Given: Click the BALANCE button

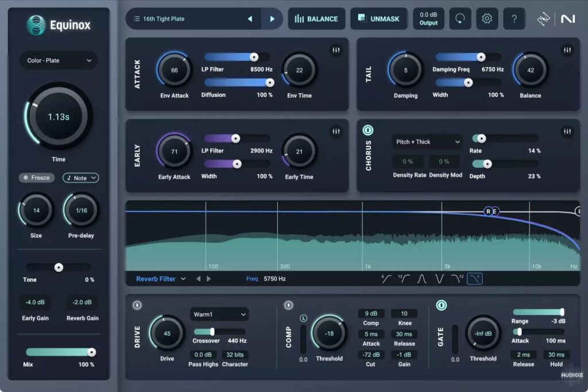Looking at the screenshot, I should point(316,19).
